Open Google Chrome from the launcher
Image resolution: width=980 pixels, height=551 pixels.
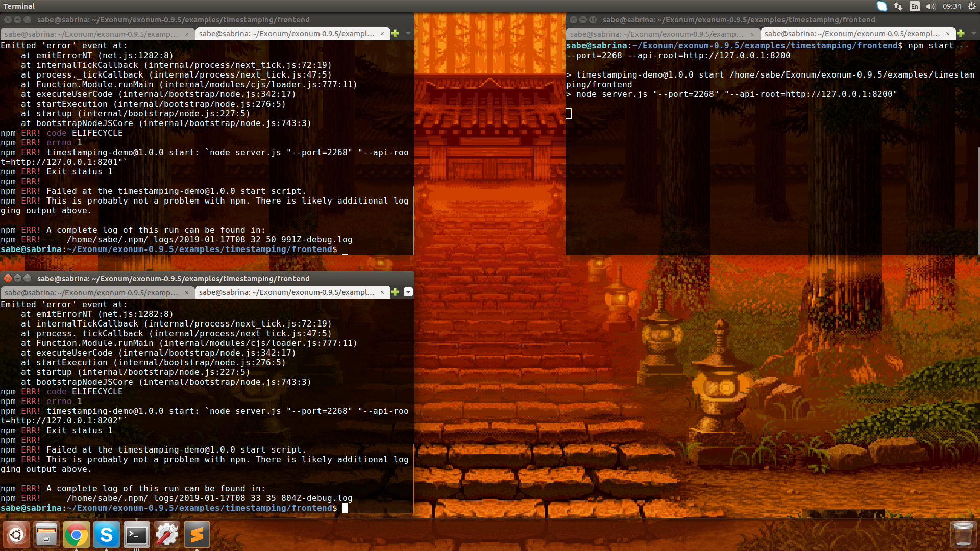click(76, 534)
